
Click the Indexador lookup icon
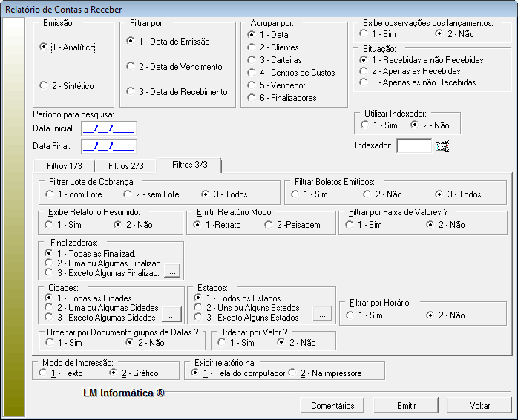443,146
